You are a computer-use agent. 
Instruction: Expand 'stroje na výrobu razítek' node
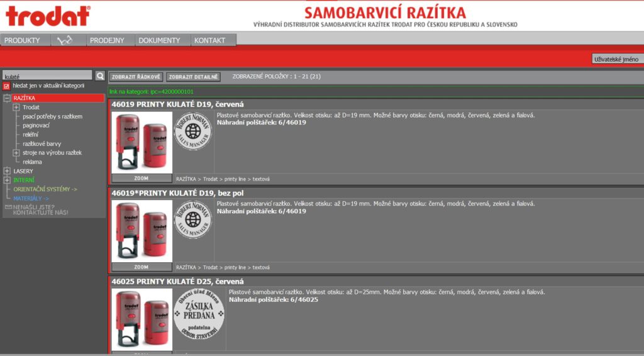point(16,153)
